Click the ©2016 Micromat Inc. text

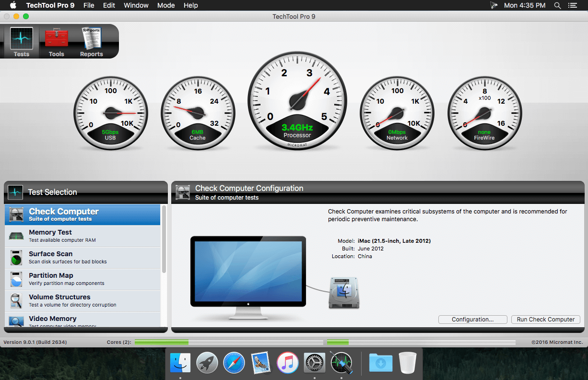[x=557, y=342]
